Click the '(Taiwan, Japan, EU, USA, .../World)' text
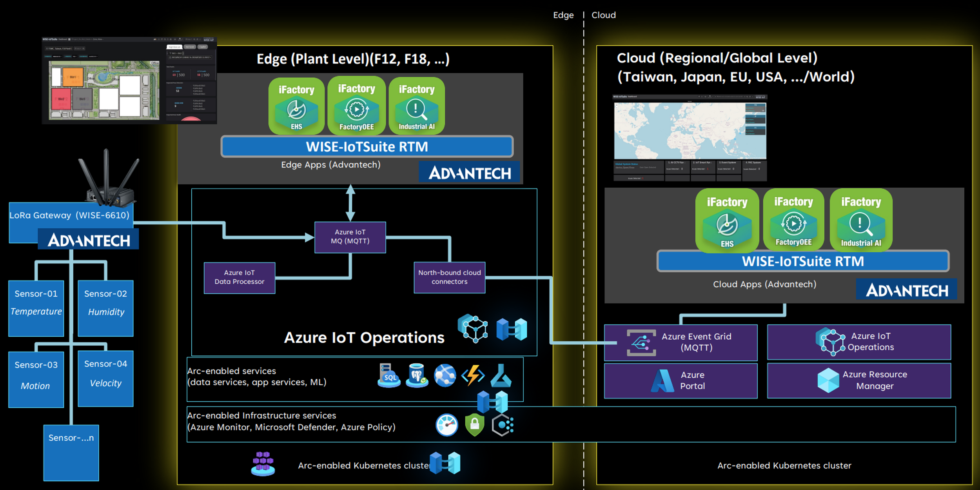The height and width of the screenshot is (490, 980). [736, 77]
